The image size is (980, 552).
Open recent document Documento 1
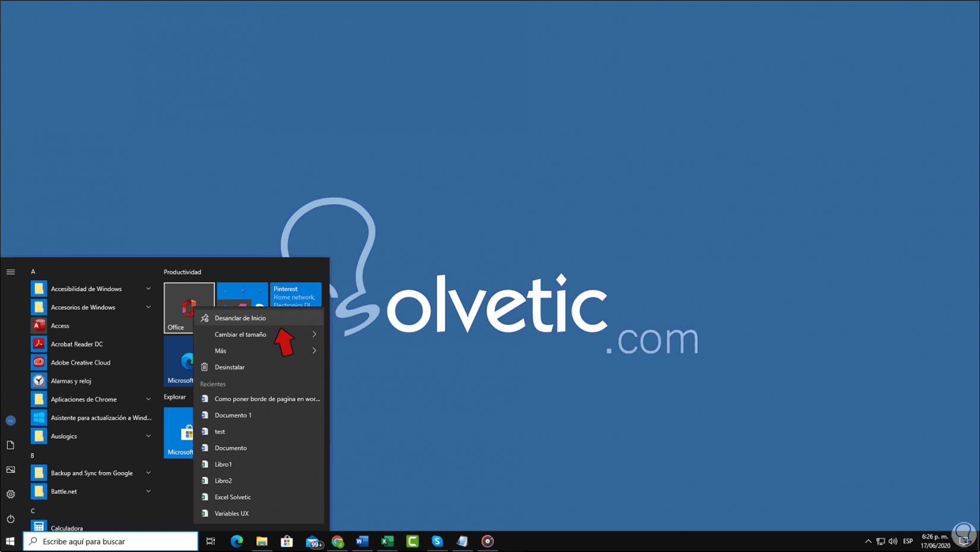click(259, 415)
